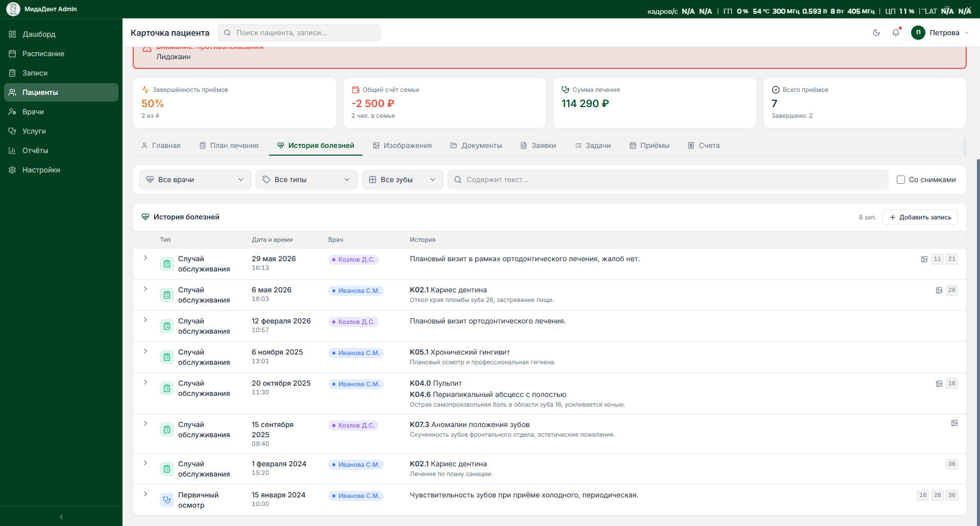Expand the 15 января 2024 record row

tap(145, 494)
